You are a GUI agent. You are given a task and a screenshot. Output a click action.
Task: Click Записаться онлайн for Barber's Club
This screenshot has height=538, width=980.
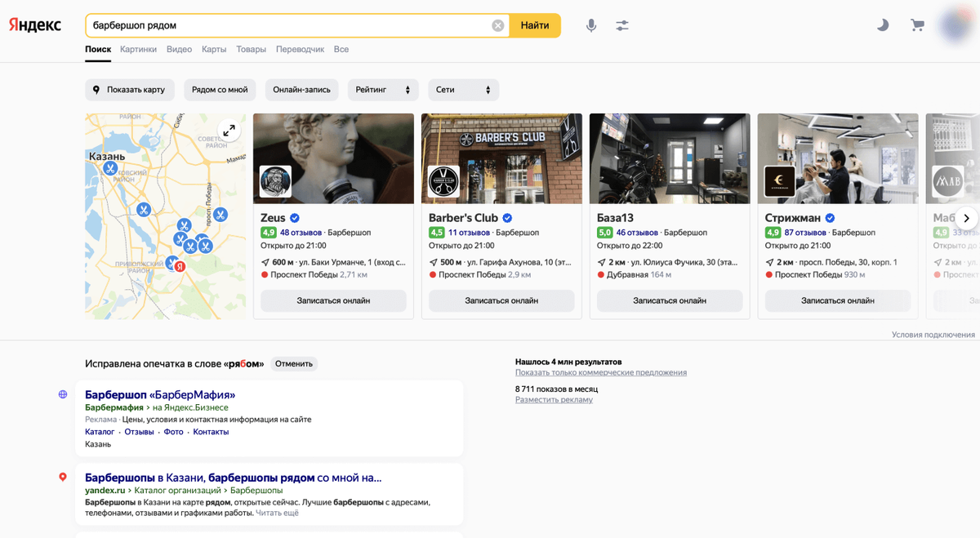(501, 300)
